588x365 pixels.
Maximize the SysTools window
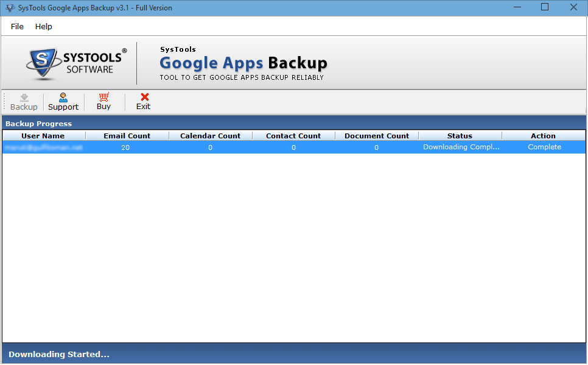pyautogui.click(x=545, y=7)
